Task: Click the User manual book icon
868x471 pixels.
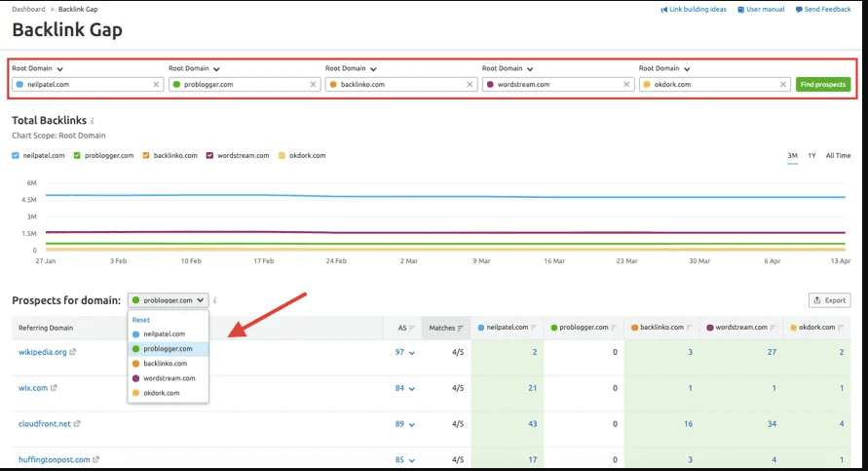Action: coord(740,10)
